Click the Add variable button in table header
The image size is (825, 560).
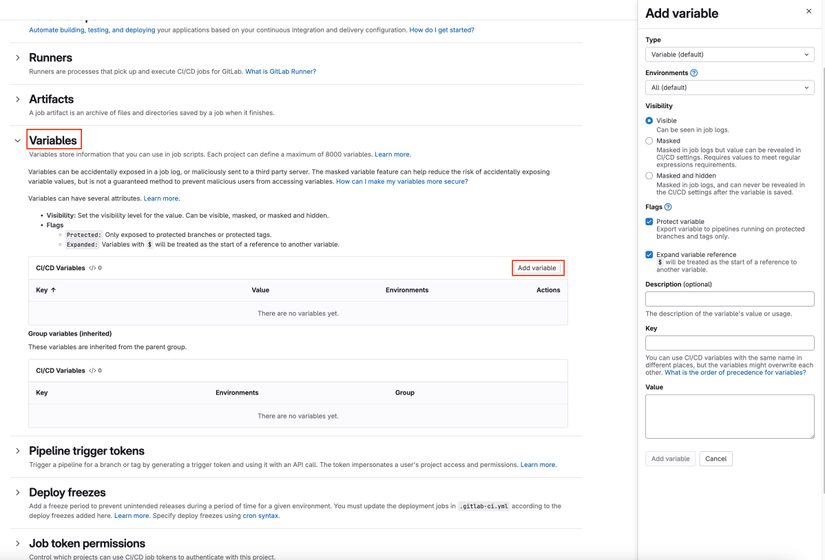point(537,268)
